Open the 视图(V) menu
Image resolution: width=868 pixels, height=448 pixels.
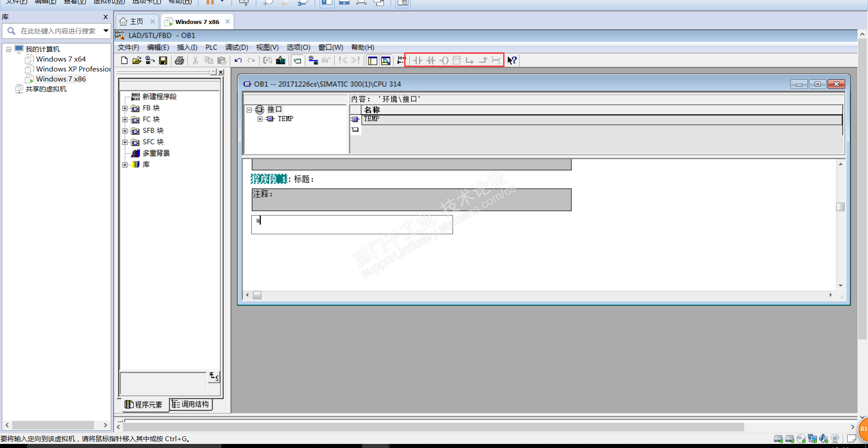pos(267,48)
